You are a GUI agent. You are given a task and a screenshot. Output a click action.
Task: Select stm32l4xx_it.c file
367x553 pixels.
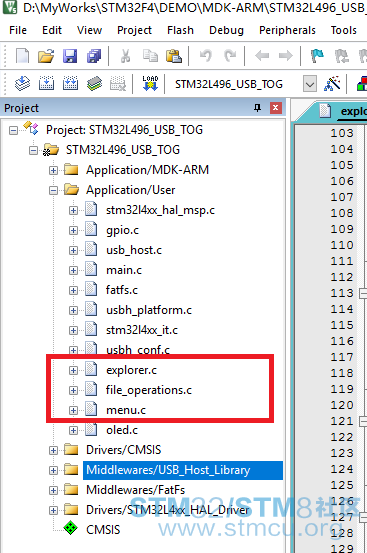(142, 330)
